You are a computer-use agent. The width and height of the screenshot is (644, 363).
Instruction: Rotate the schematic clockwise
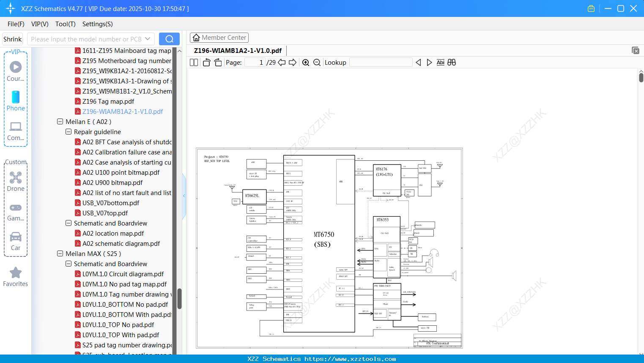217,62
